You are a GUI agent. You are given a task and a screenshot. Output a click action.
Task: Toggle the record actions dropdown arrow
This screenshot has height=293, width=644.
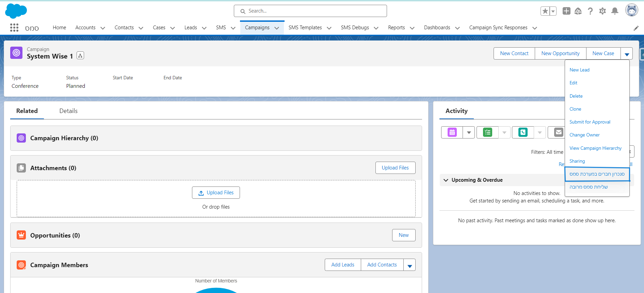coord(627,53)
